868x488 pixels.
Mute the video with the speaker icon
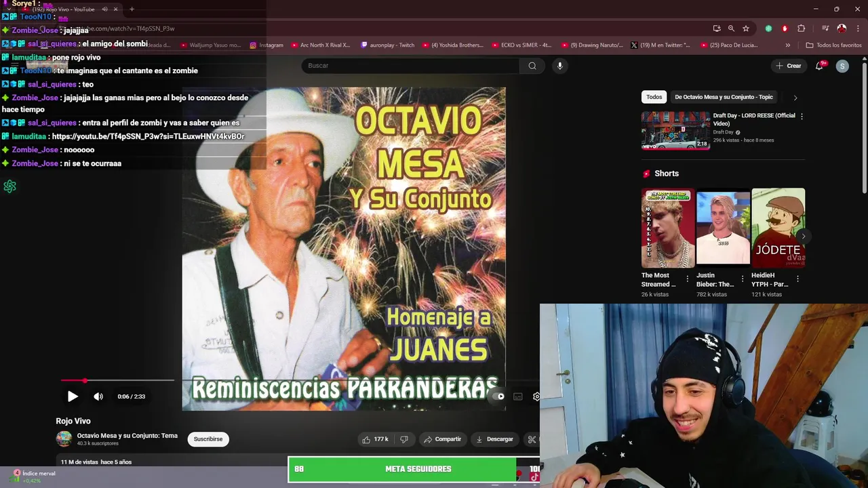click(x=98, y=396)
